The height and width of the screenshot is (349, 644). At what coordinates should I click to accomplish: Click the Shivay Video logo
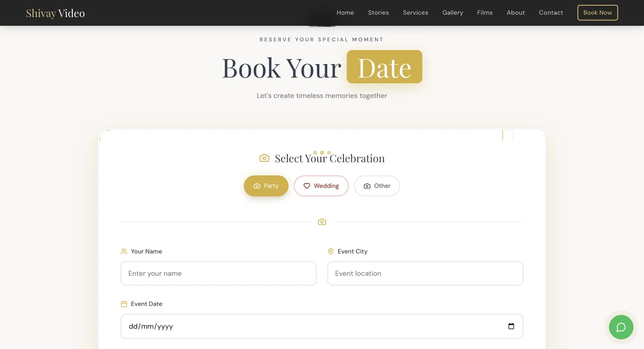pyautogui.click(x=55, y=13)
